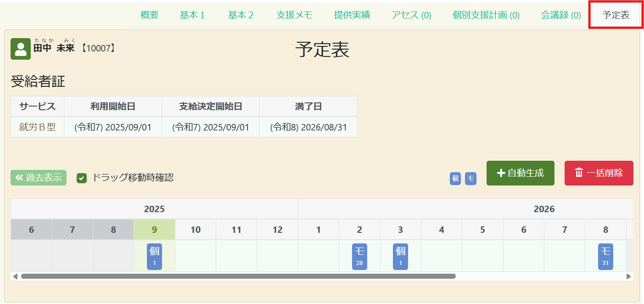The width and height of the screenshot is (644, 304).
Task: Click the green user avatar icon
Action: coord(21,50)
